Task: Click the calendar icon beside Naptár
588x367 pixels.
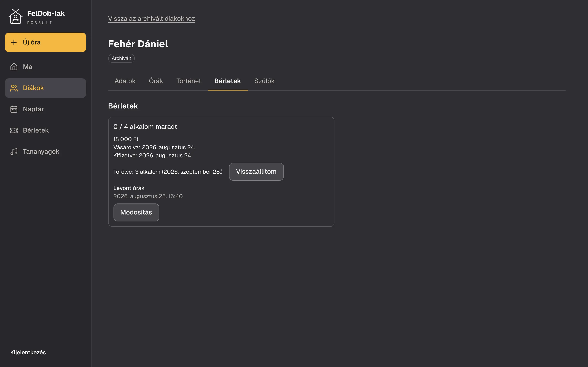Action: 14,109
